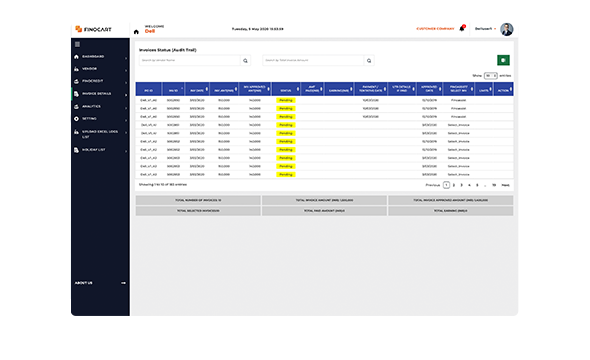Sort by the INV DATE column
The height and width of the screenshot is (360, 590).
pyautogui.click(x=197, y=89)
